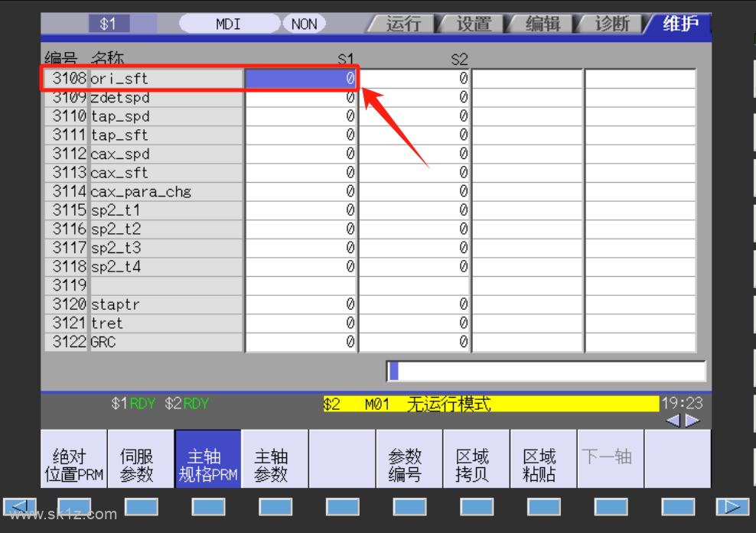Select S1 value of 3112 cax_spd

301,154
